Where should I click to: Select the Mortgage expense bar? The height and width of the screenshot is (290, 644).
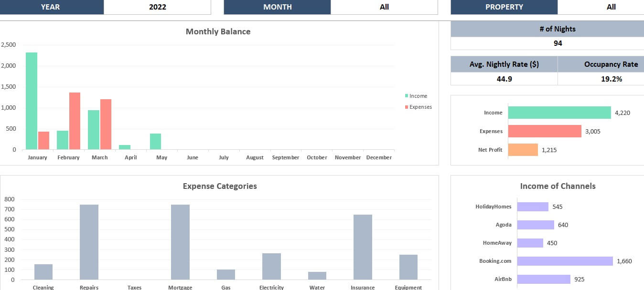[180, 242]
